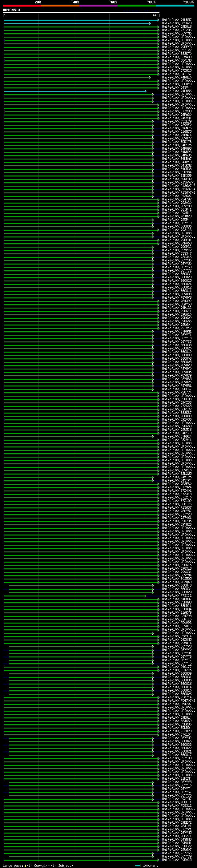Select hit label UniRef100_Q801M8
The height and width of the screenshot is (868, 197).
pyautogui.click(x=177, y=61)
